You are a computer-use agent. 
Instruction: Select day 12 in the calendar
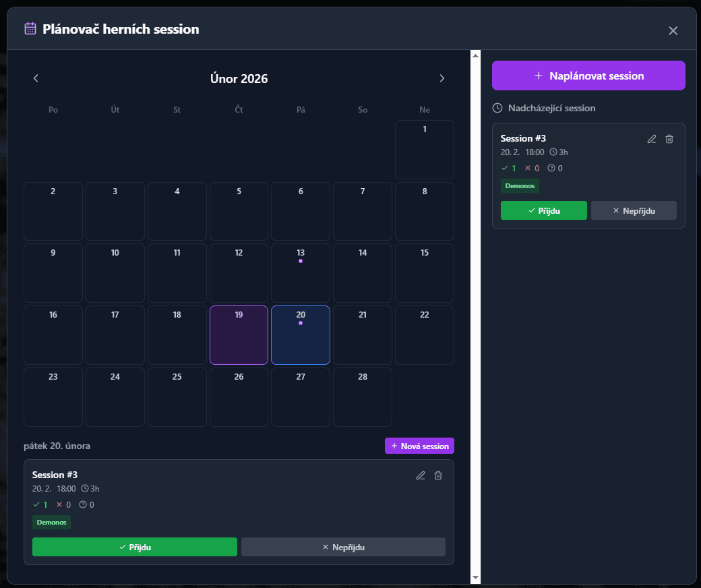[x=239, y=273]
